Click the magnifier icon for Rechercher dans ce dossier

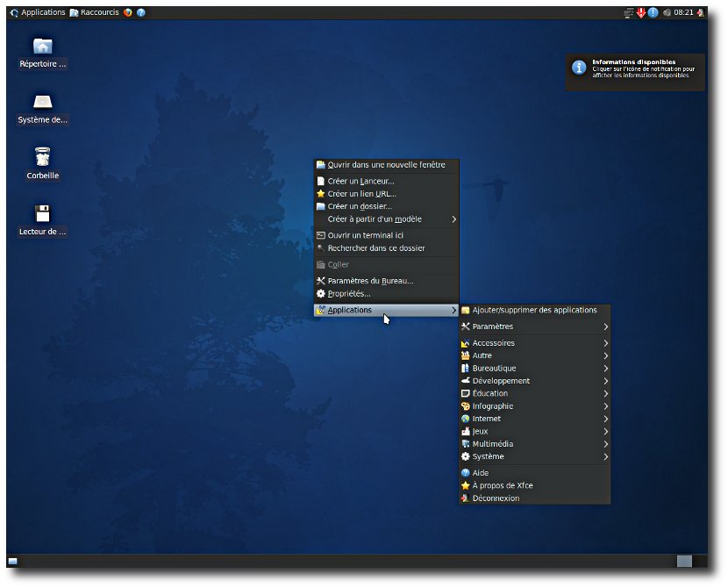[321, 248]
